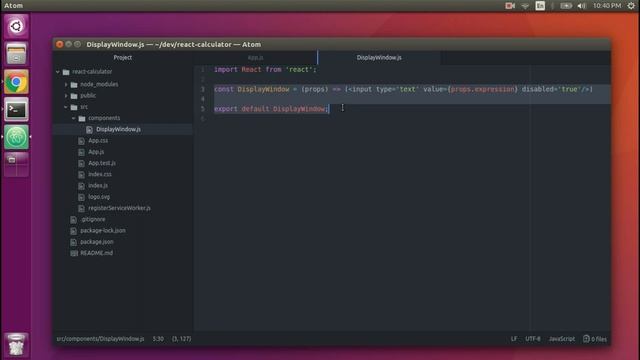
Task: Open package-lock.json file
Action: [x=103, y=231]
